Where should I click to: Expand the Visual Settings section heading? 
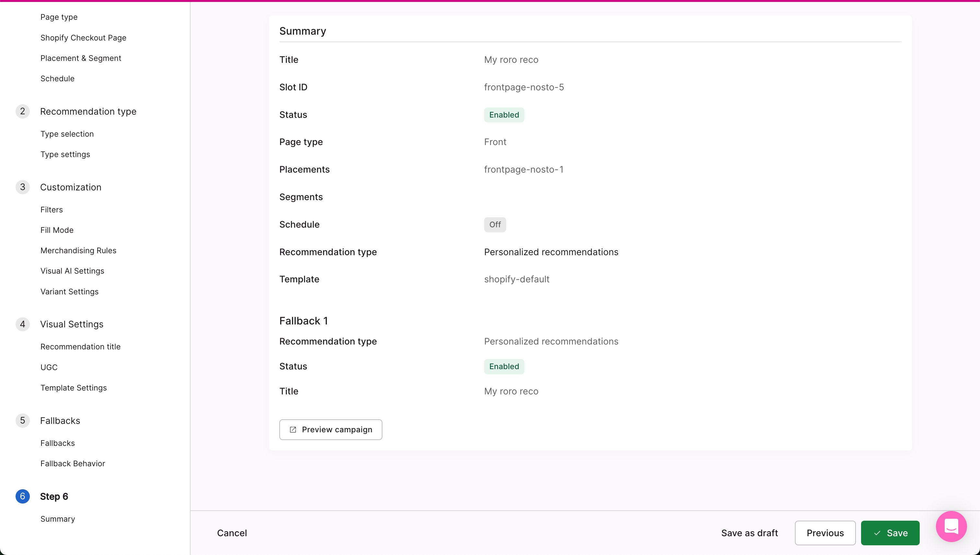click(72, 324)
